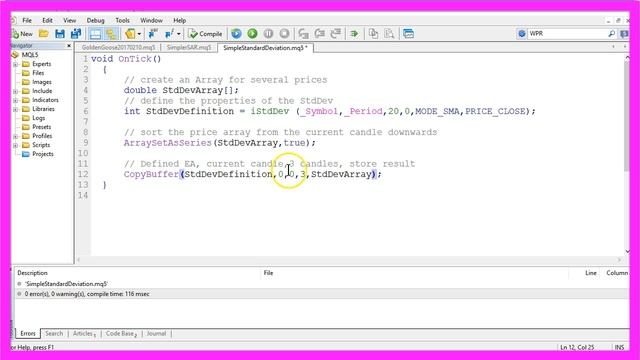Click the blue Start debugging play icon

tap(236, 34)
